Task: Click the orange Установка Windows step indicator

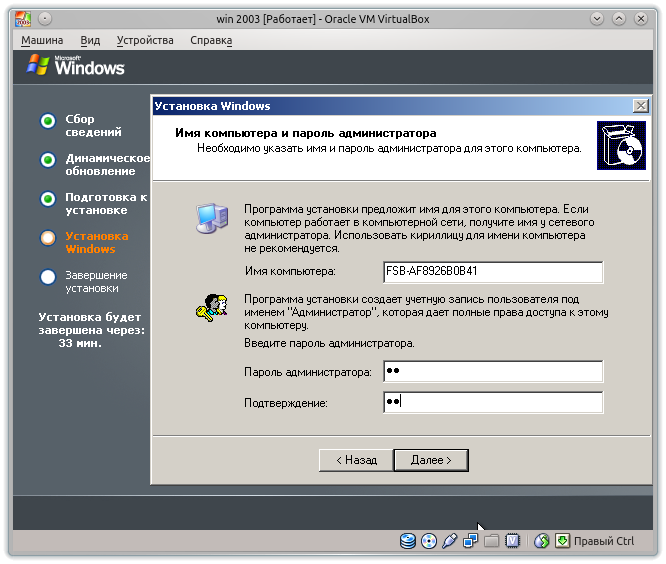Action: (48, 238)
